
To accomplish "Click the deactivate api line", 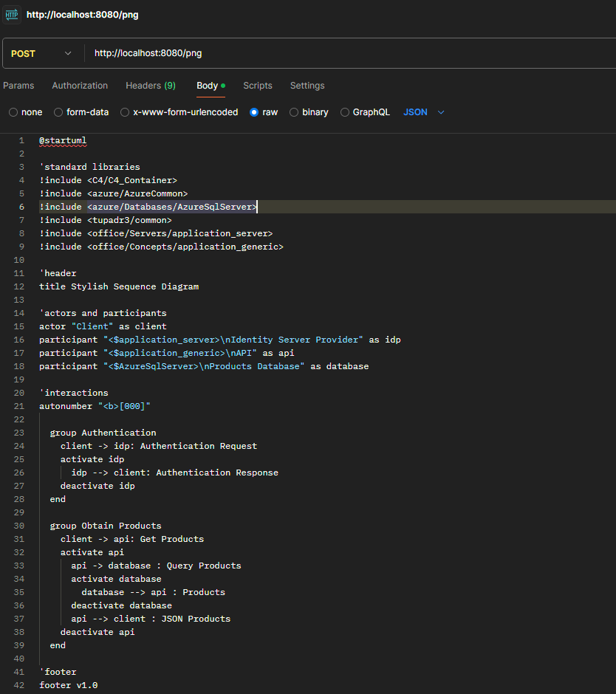I will click(97, 631).
